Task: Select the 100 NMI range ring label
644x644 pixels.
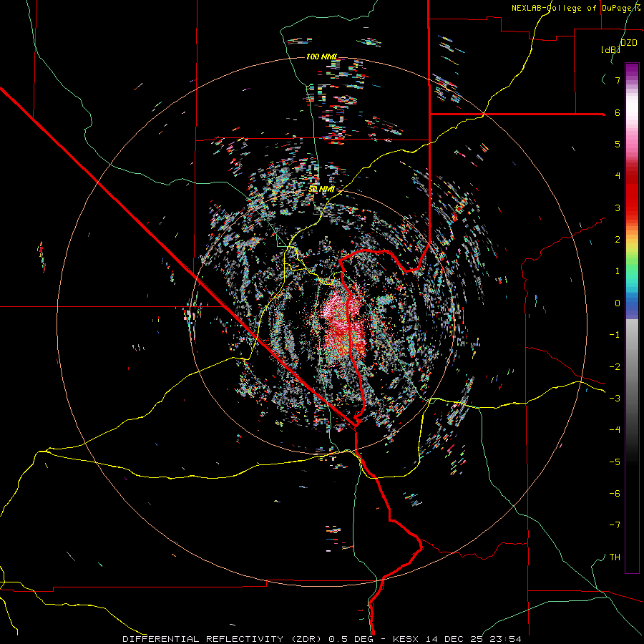Action: point(321,57)
